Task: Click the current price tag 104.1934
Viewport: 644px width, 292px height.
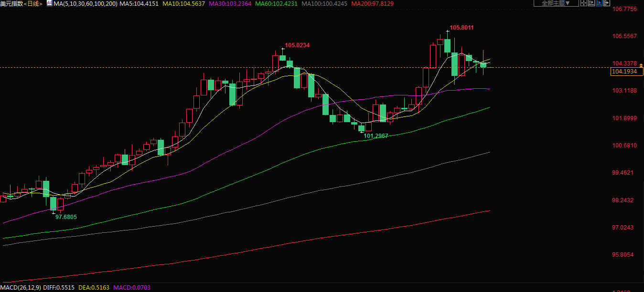Action: (x=627, y=72)
